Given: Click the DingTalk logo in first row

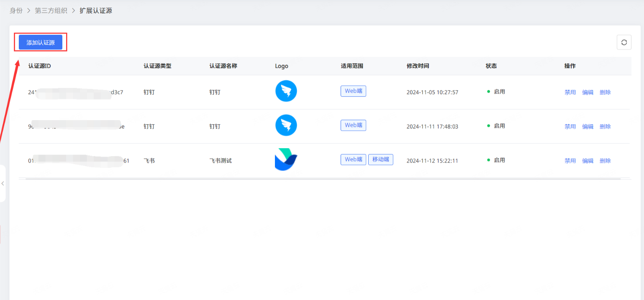Looking at the screenshot, I should click(286, 91).
